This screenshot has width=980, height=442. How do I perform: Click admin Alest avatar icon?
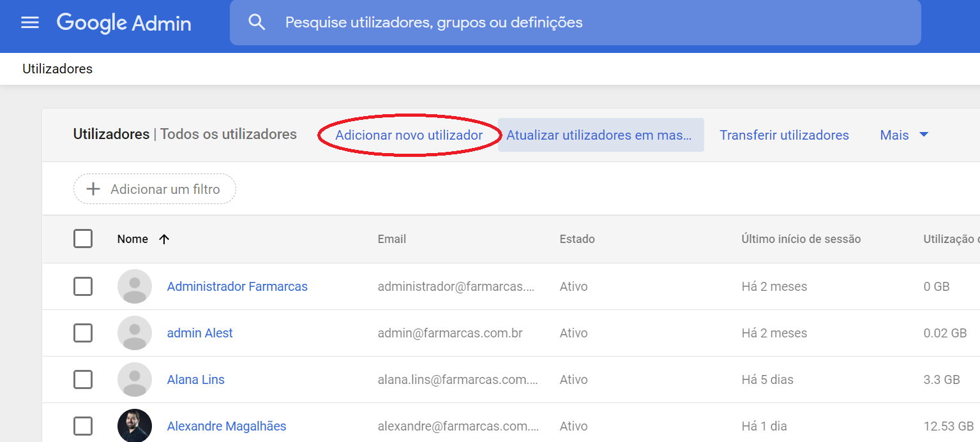point(135,333)
